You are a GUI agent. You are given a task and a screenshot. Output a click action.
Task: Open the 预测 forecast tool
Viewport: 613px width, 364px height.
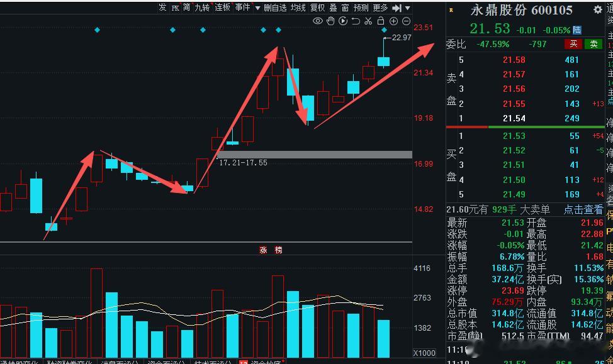tap(361, 8)
